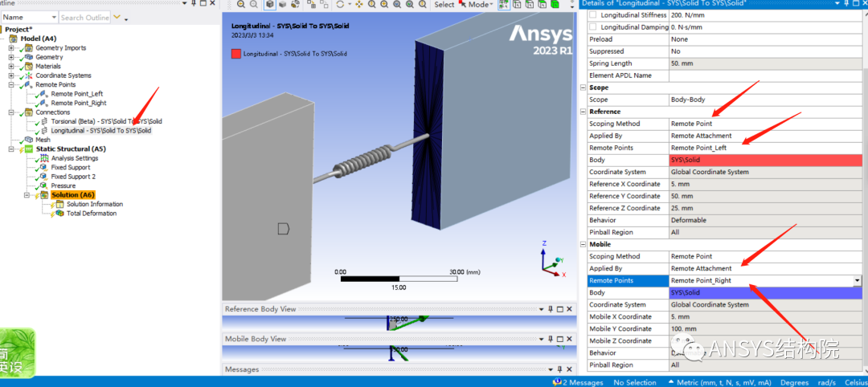Image resolution: width=868 pixels, height=387 pixels.
Task: Select the Solution (A6) node
Action: 72,195
